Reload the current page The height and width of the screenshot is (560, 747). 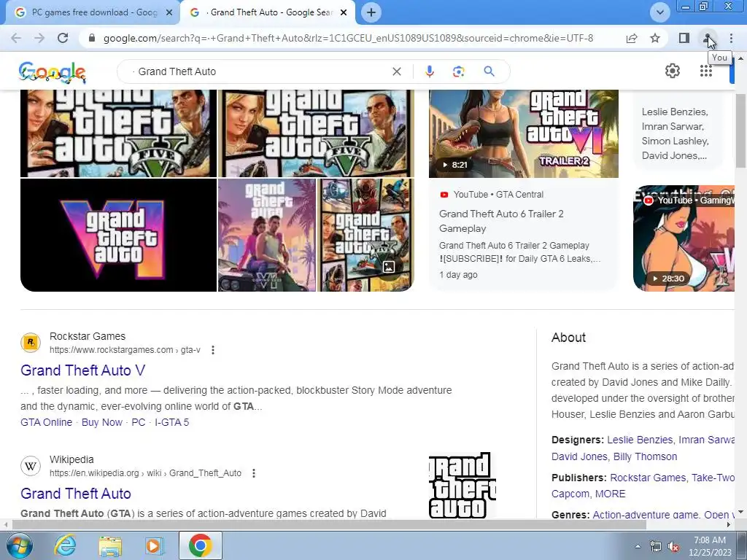[63, 38]
